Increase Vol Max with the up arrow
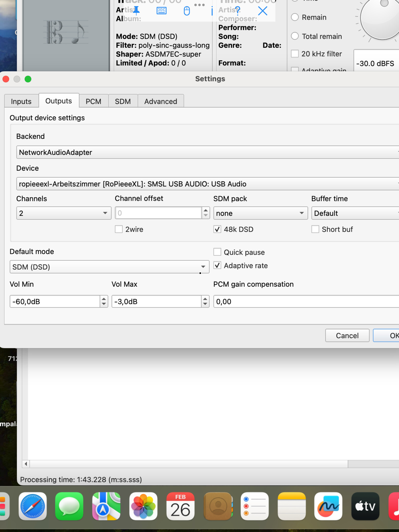This screenshot has width=399, height=532. click(x=205, y=299)
